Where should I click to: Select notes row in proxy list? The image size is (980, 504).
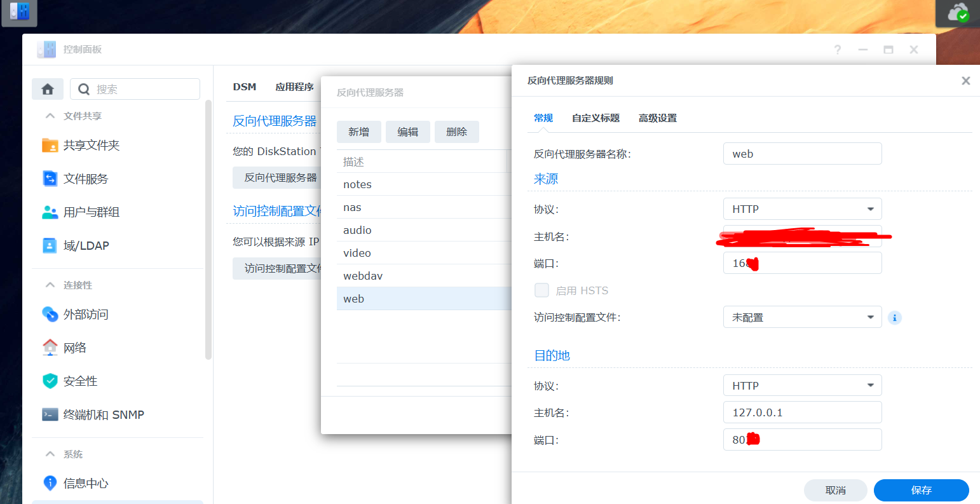pyautogui.click(x=424, y=184)
